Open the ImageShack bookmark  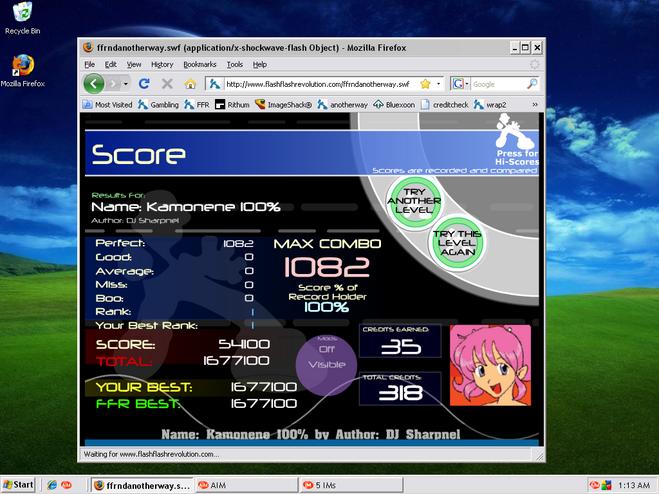coord(283,105)
